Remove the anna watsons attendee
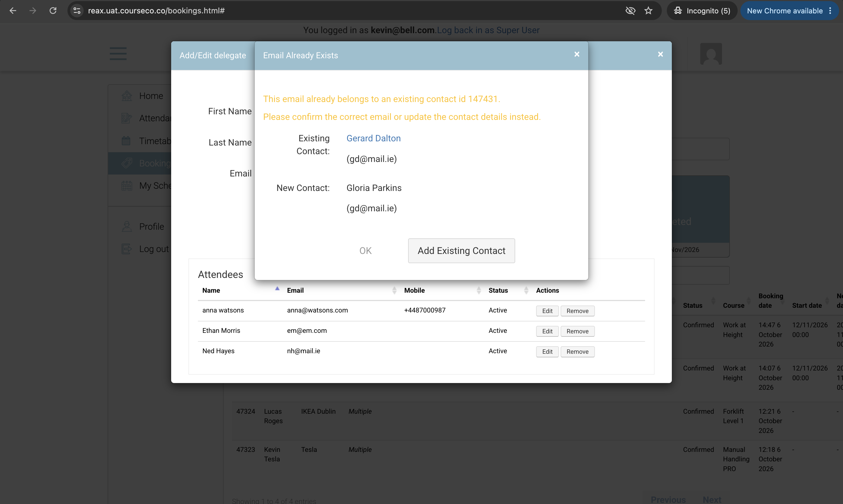This screenshot has width=843, height=504. tap(577, 311)
